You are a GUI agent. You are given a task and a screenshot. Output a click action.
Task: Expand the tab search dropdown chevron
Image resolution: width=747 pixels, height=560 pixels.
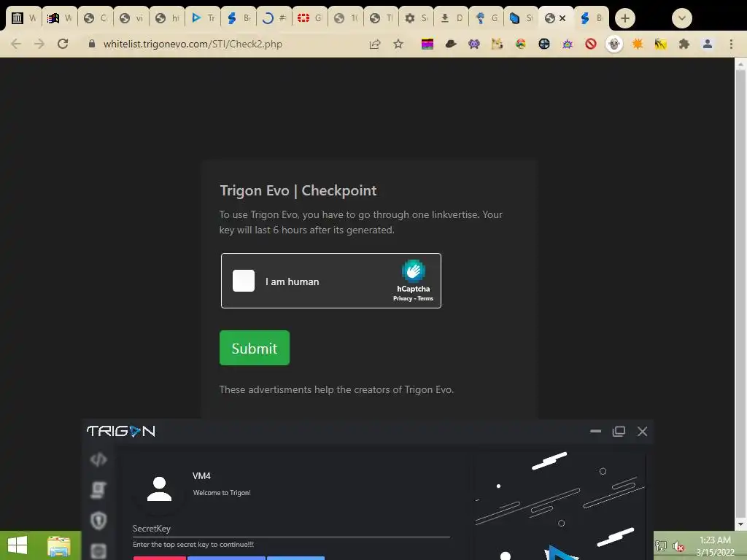tap(682, 18)
